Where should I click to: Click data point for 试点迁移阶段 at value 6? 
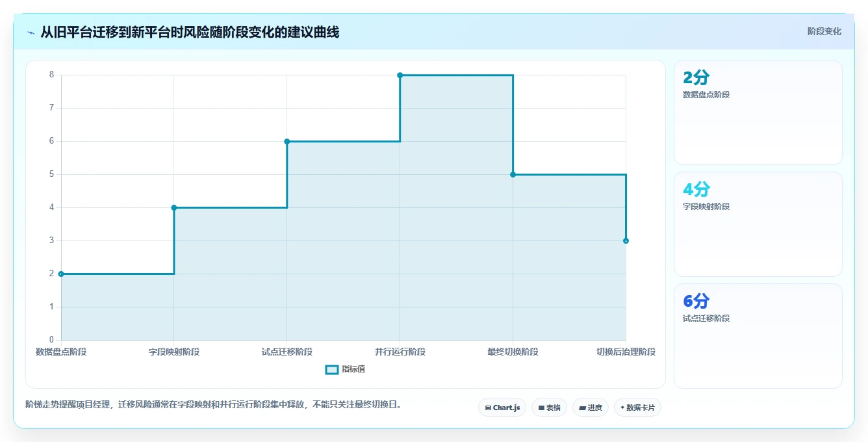click(x=287, y=141)
